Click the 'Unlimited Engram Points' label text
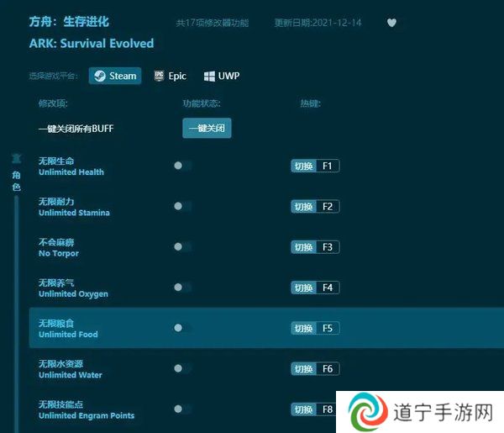This screenshot has width=504, height=433. click(x=87, y=415)
